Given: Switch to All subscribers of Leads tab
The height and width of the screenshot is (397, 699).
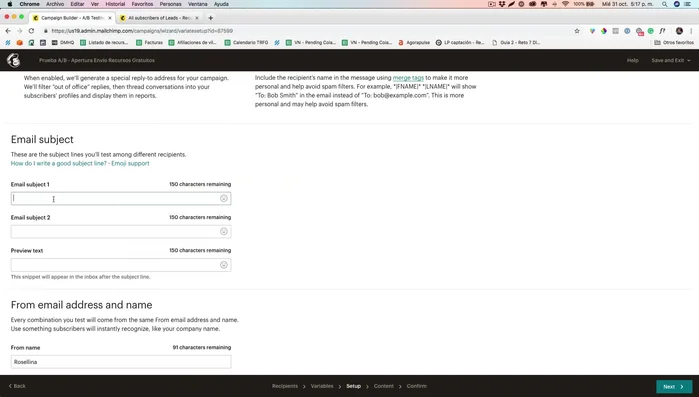Looking at the screenshot, I should 159,18.
